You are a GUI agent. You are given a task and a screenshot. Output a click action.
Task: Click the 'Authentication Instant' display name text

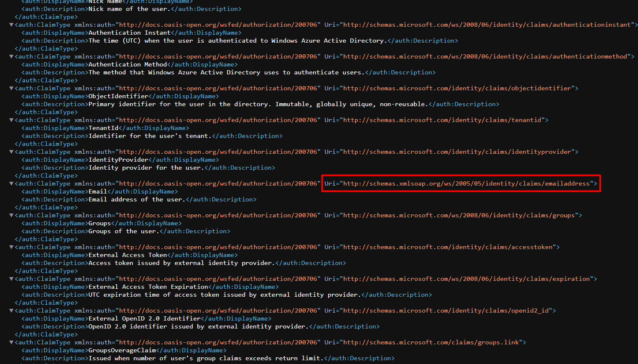(129, 33)
